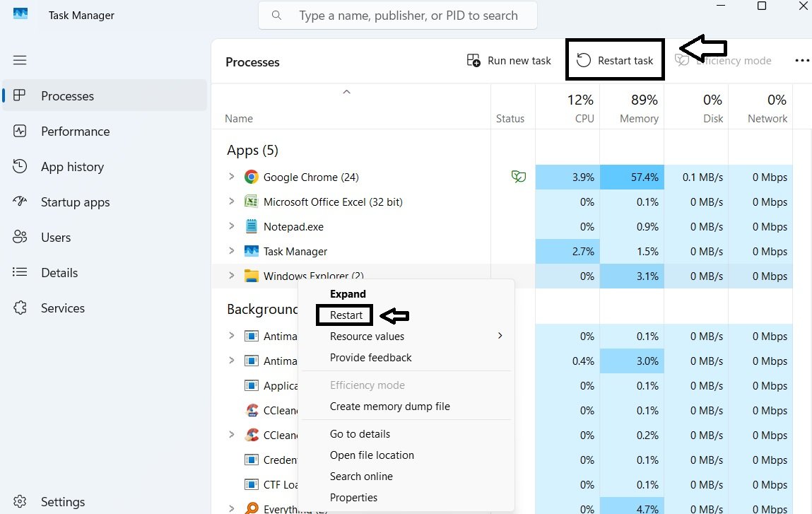
Task: Click the Restart task circular arrow icon
Action: (584, 61)
